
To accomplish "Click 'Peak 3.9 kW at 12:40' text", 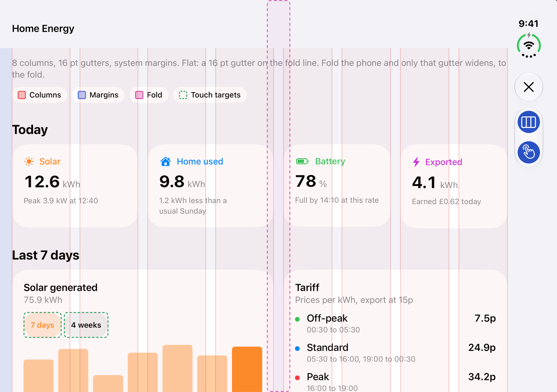I will [61, 201].
